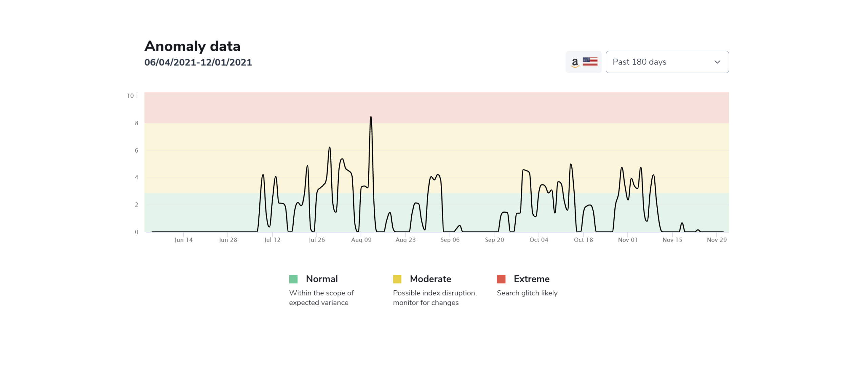Click the Moderate legend label
Image resolution: width=868 pixels, height=370 pixels.
(430, 279)
